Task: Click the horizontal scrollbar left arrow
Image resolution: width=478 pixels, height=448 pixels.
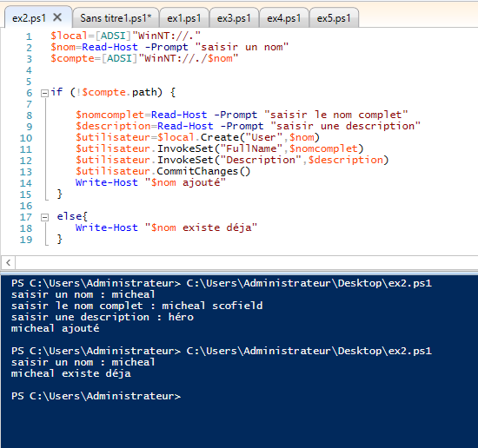Action: click(x=8, y=262)
